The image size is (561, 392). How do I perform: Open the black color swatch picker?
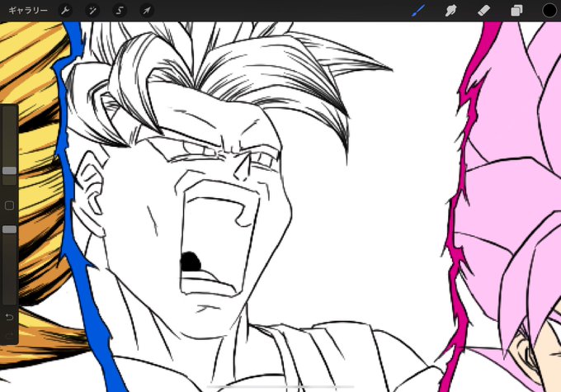tap(549, 11)
